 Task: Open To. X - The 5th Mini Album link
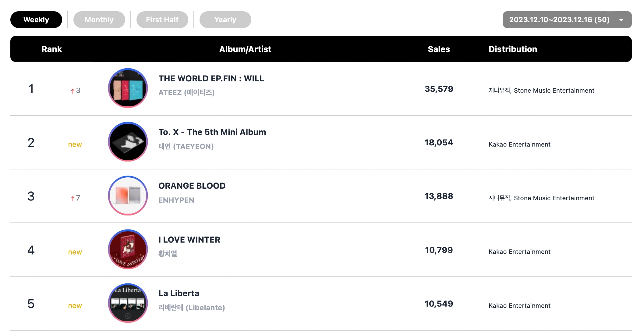coord(212,132)
